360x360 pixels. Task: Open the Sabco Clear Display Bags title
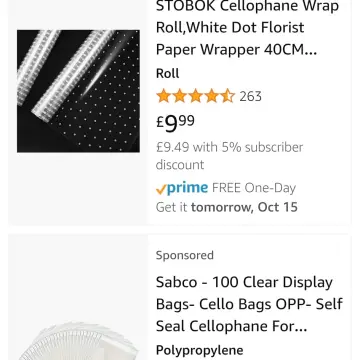249,304
